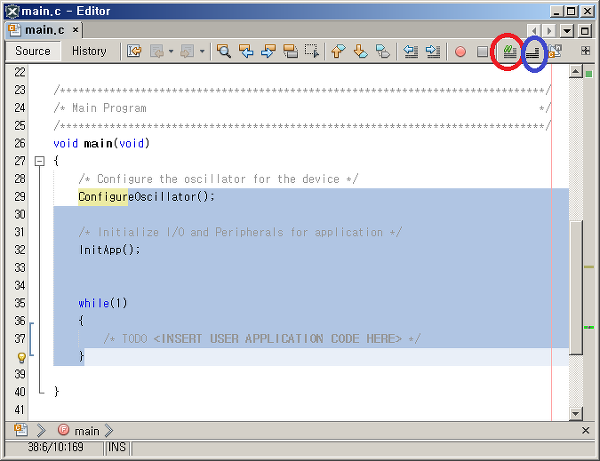The width and height of the screenshot is (600, 461).
Task: Click line number 35 in the gutter
Action: coord(20,303)
